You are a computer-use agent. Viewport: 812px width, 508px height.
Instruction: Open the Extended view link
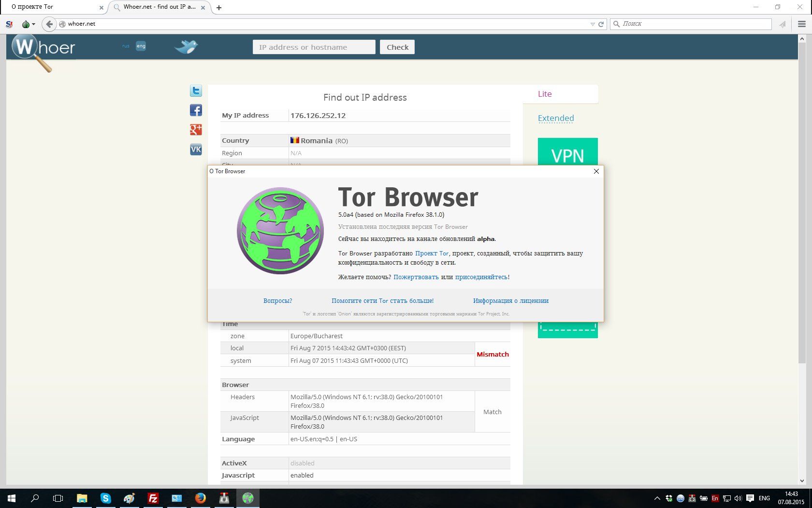click(556, 118)
